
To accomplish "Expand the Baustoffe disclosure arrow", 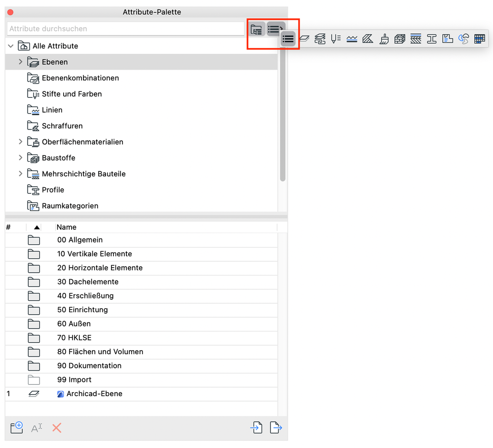I will coord(20,158).
